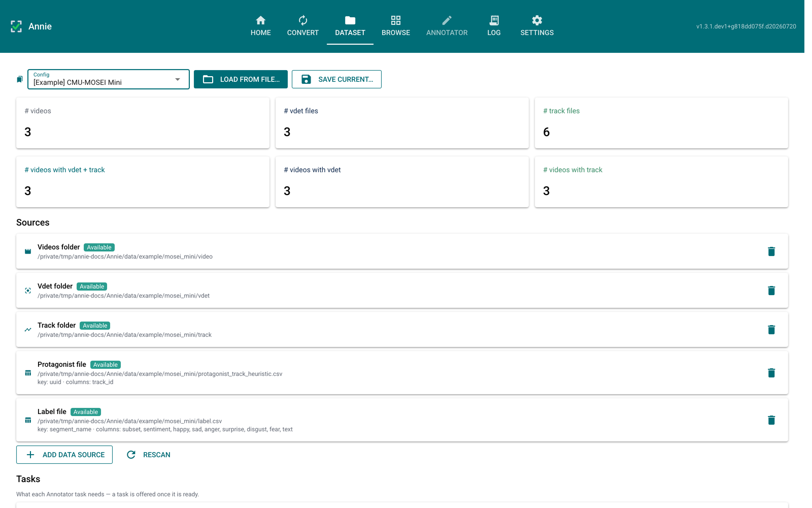Click the Protagonist file table icon
Screen dimensions: 812x508
(x=28, y=373)
